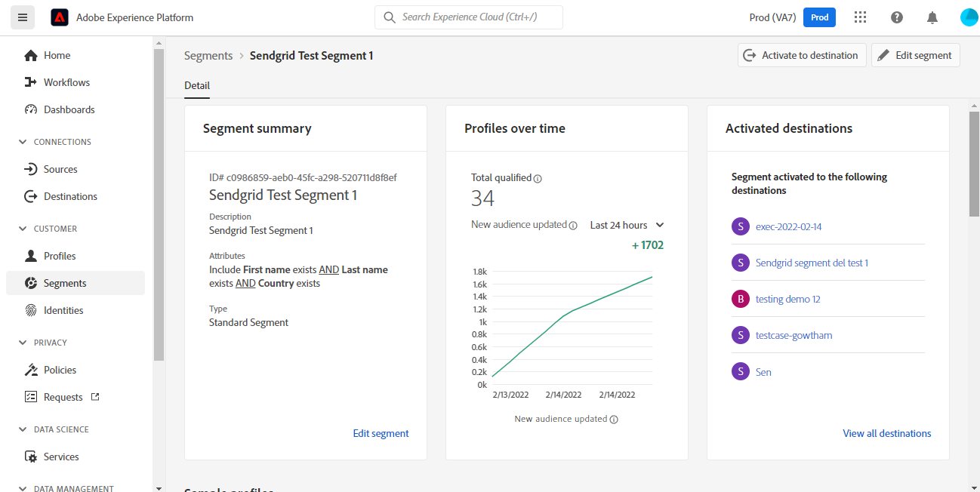980x492 pixels.
Task: Collapse the CUSTOMER section
Action: coord(22,229)
